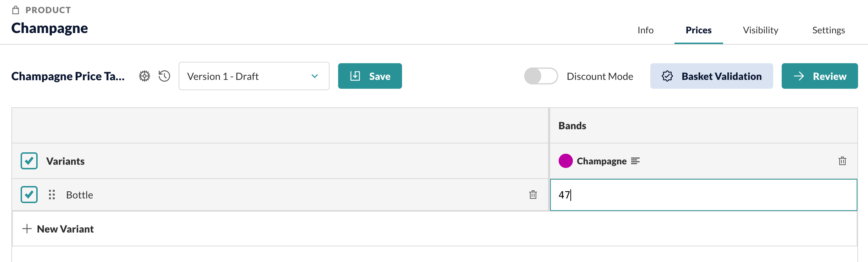
Task: Click the magenta Champagne band color
Action: click(x=566, y=161)
